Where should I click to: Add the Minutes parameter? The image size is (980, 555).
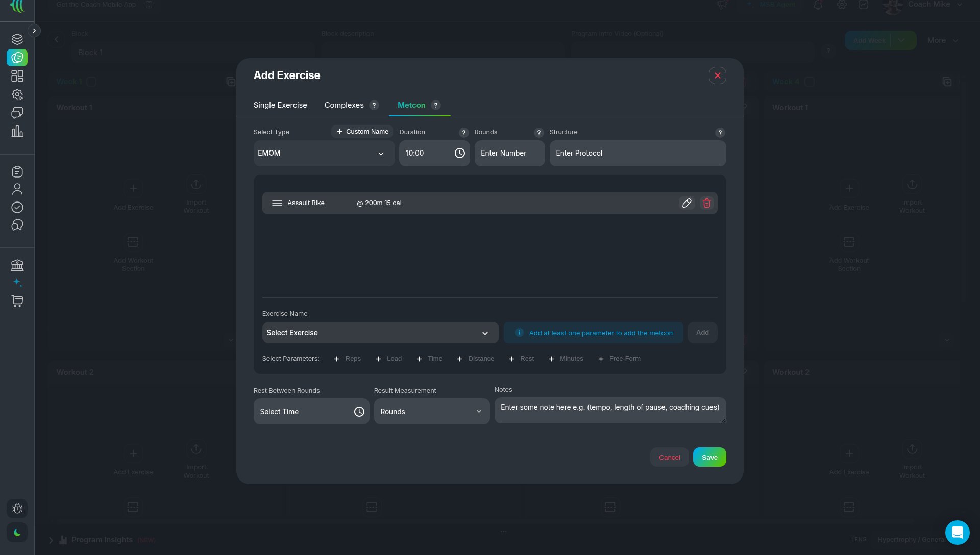tap(566, 359)
